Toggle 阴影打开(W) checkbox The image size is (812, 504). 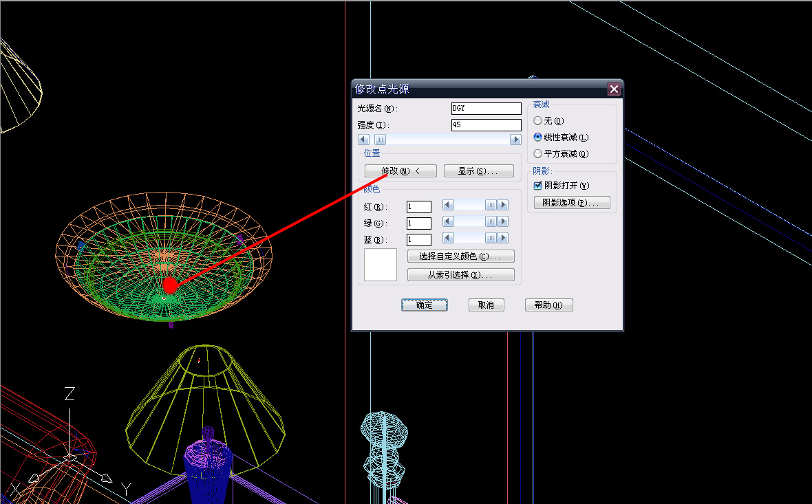pyautogui.click(x=537, y=185)
